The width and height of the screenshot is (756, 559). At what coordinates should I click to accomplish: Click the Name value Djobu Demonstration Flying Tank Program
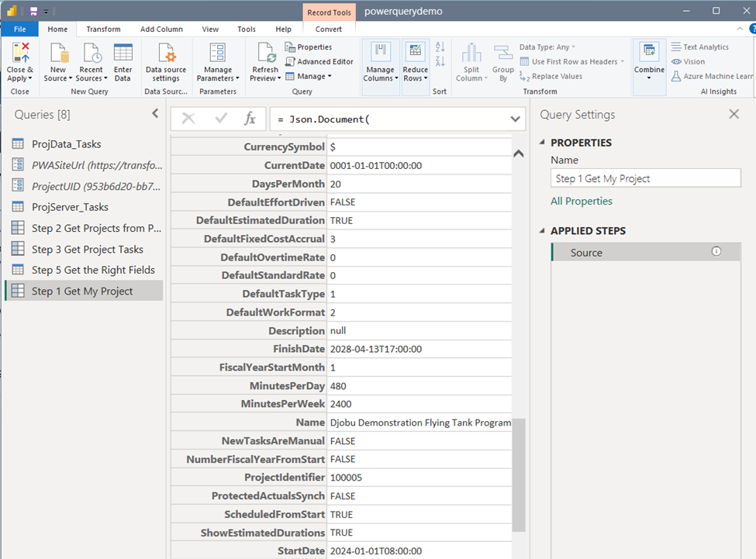[x=420, y=423]
